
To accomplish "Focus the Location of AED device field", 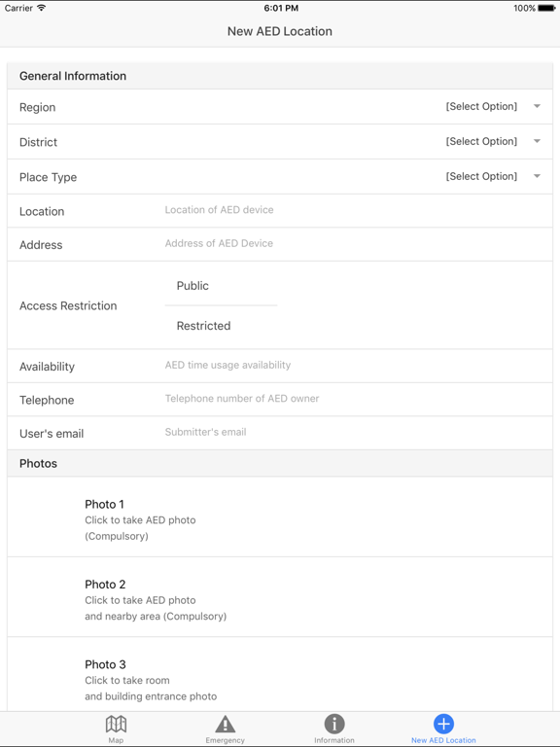I will pos(356,210).
